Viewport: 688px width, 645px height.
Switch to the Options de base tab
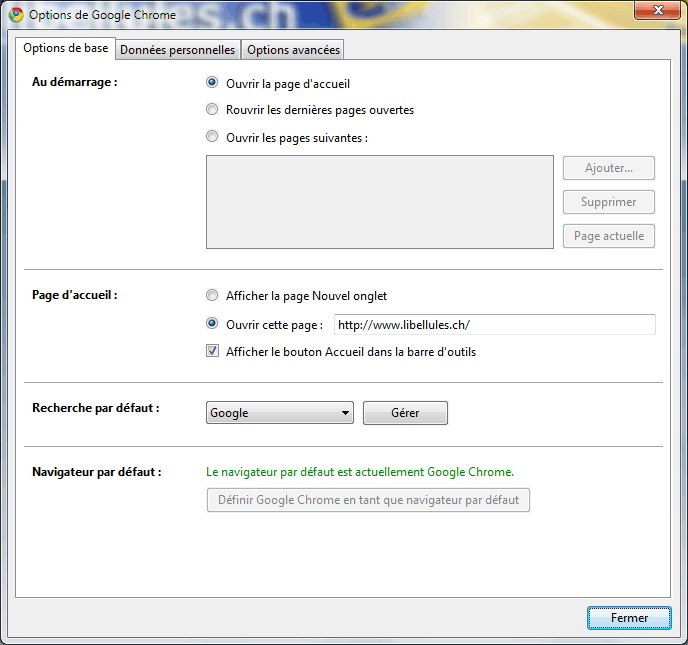pyautogui.click(x=65, y=48)
